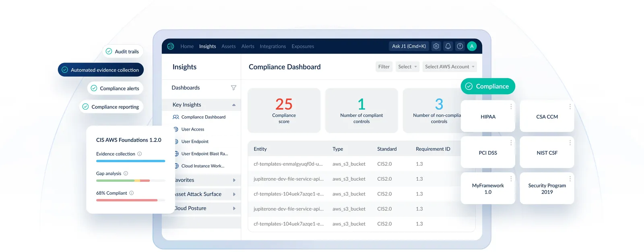Sort by the Entity column header
This screenshot has width=644, height=252.
(260, 149)
